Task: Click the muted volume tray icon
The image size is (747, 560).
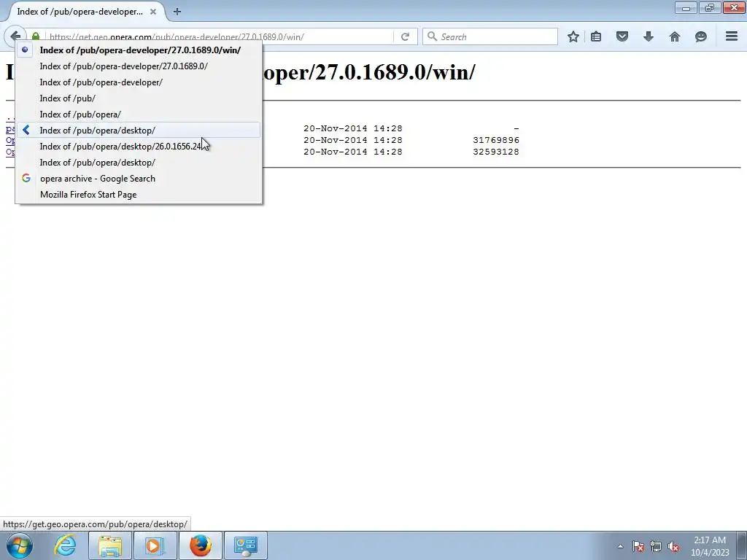Action: coord(673,546)
